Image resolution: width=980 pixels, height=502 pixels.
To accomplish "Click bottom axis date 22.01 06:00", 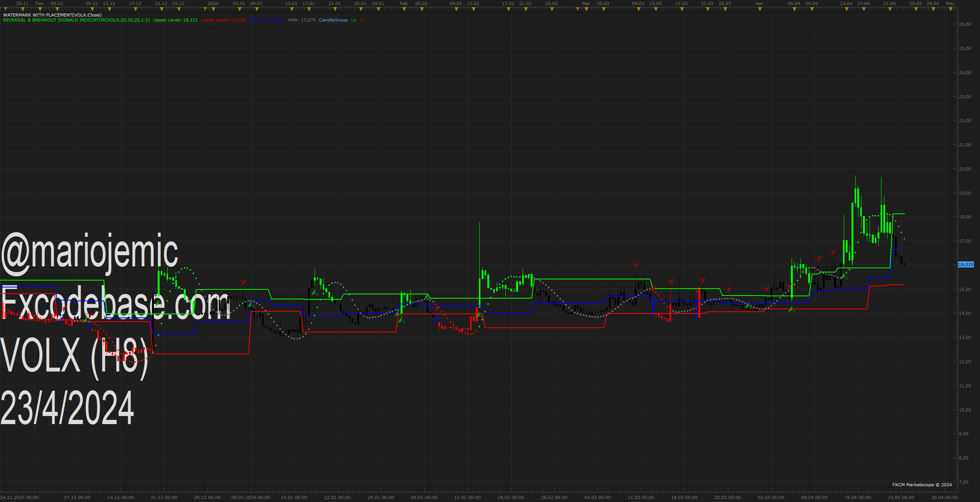I will (x=338, y=497).
